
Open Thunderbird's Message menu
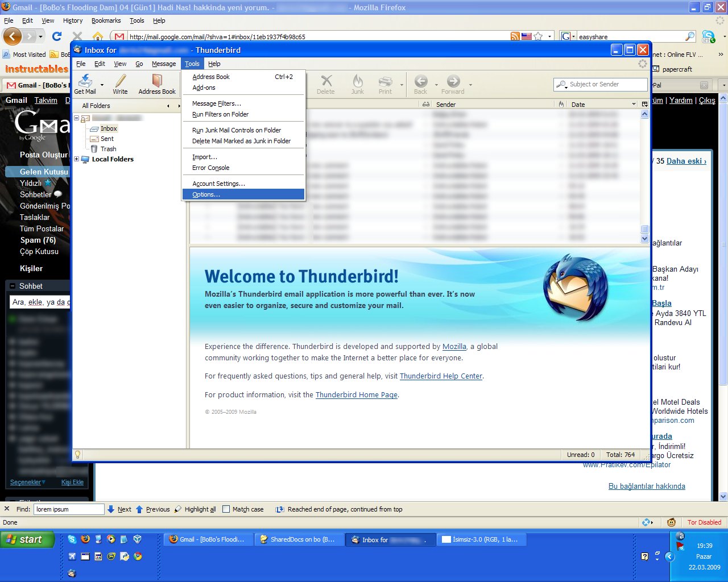tap(164, 64)
